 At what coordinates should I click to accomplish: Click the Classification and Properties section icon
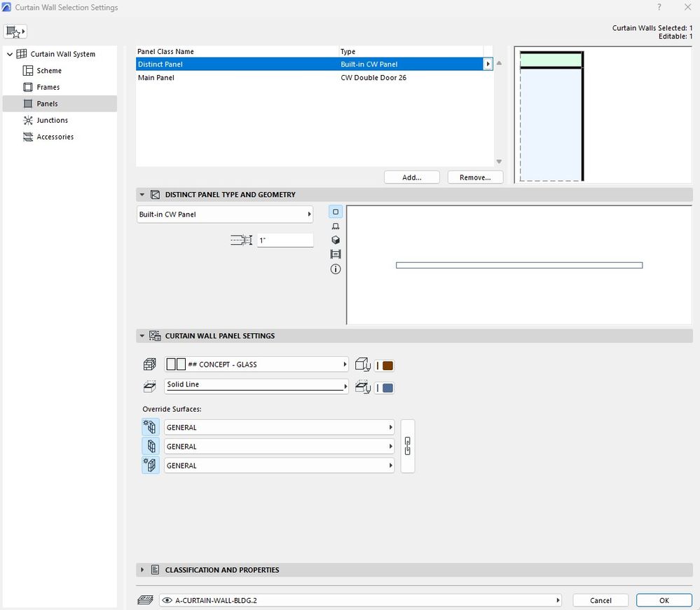click(x=155, y=570)
